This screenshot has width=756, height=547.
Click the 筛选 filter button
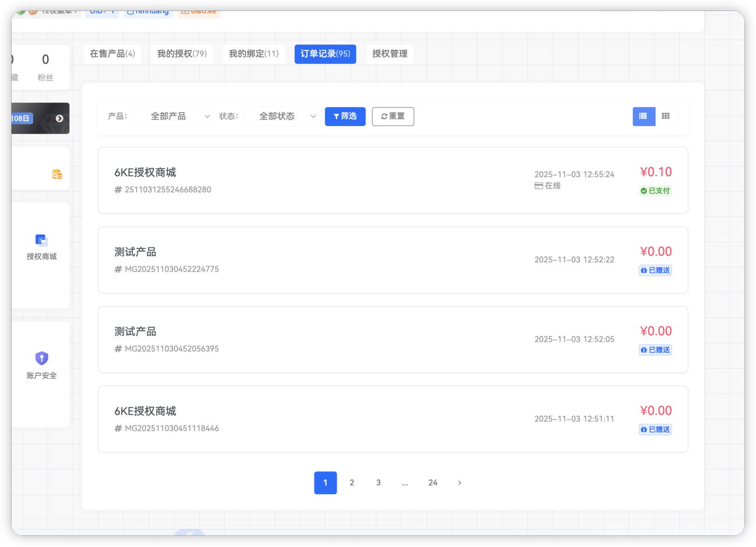point(345,116)
